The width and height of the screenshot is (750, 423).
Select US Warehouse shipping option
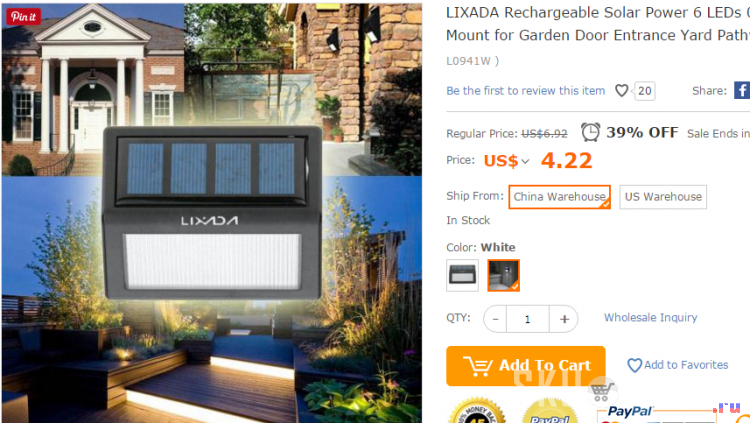tap(663, 197)
